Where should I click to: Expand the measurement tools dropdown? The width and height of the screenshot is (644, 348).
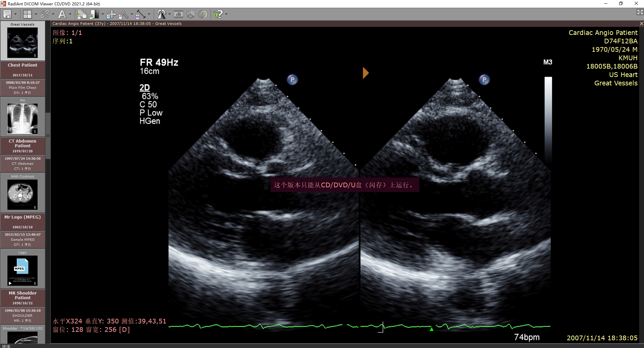(149, 15)
